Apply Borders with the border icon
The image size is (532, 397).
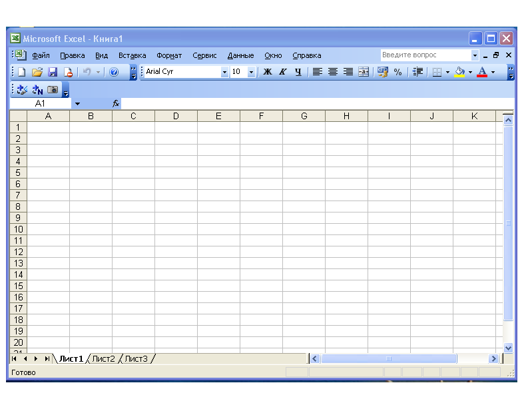(437, 72)
